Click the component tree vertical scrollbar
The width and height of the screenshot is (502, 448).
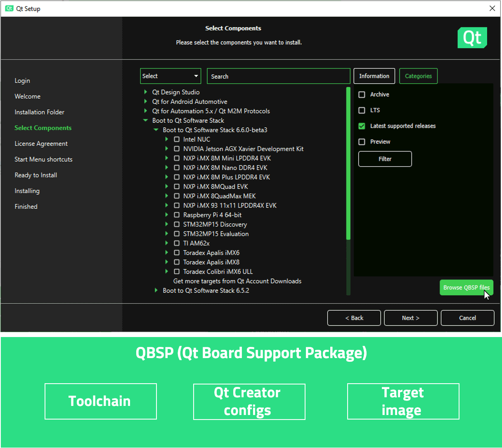tap(348, 165)
